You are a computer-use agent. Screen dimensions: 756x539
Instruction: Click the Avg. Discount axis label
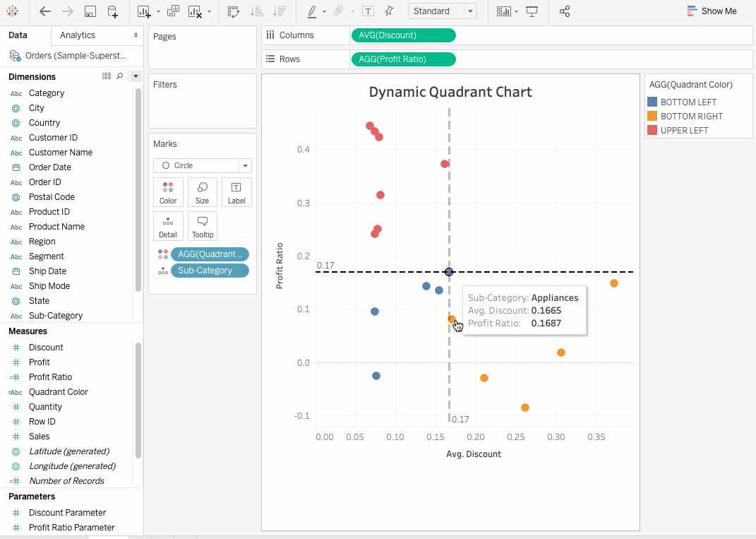(474, 454)
